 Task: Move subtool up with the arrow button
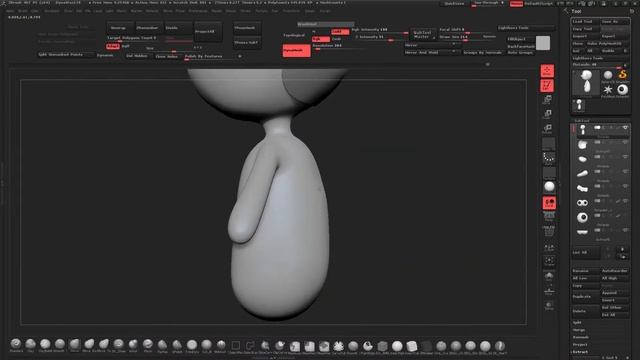622,249
